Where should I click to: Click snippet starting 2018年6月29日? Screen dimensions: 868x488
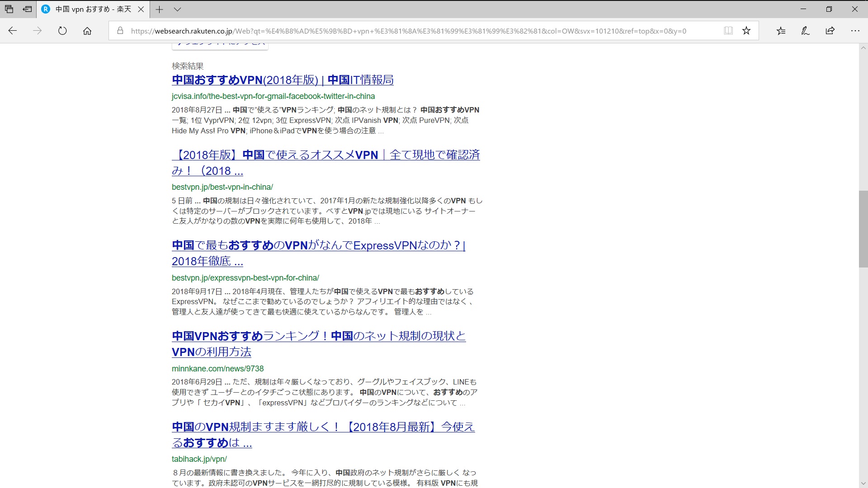click(x=325, y=392)
